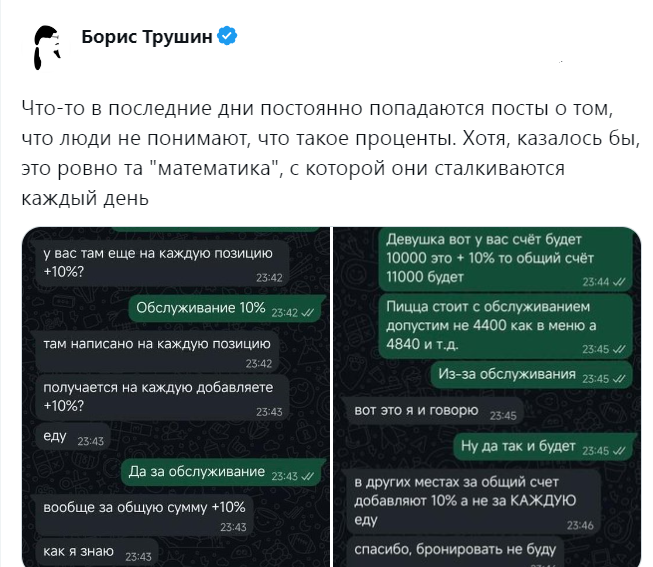Click read checkmarks beside "Да за обслуживание"
Image resolution: width=653 pixels, height=567 pixels.
307,475
